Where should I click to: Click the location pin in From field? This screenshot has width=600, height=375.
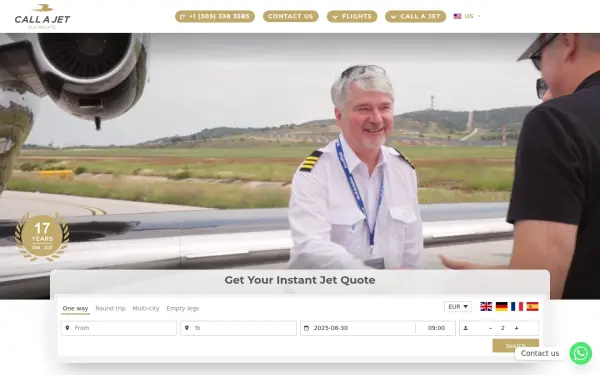(x=67, y=328)
